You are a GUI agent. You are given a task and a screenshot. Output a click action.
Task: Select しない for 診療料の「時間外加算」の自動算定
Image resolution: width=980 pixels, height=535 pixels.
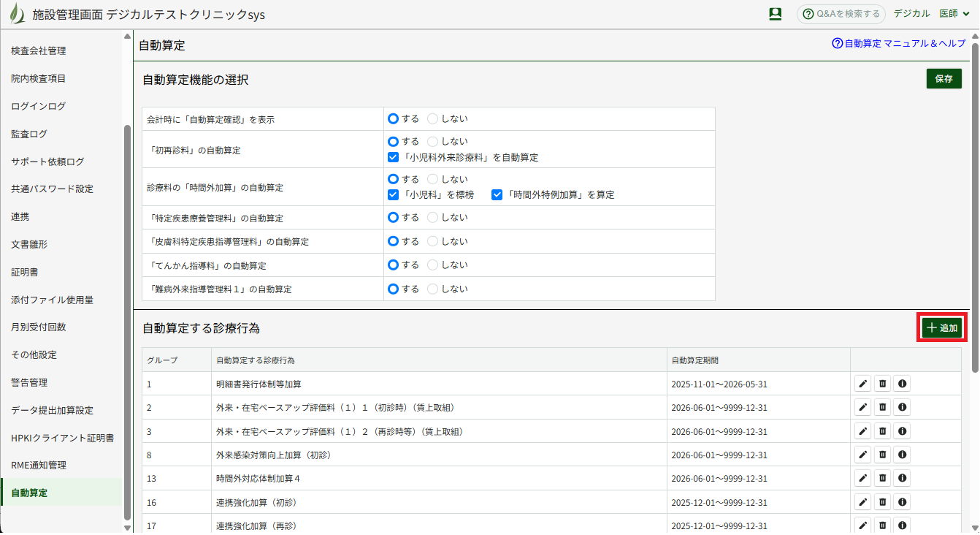point(433,178)
